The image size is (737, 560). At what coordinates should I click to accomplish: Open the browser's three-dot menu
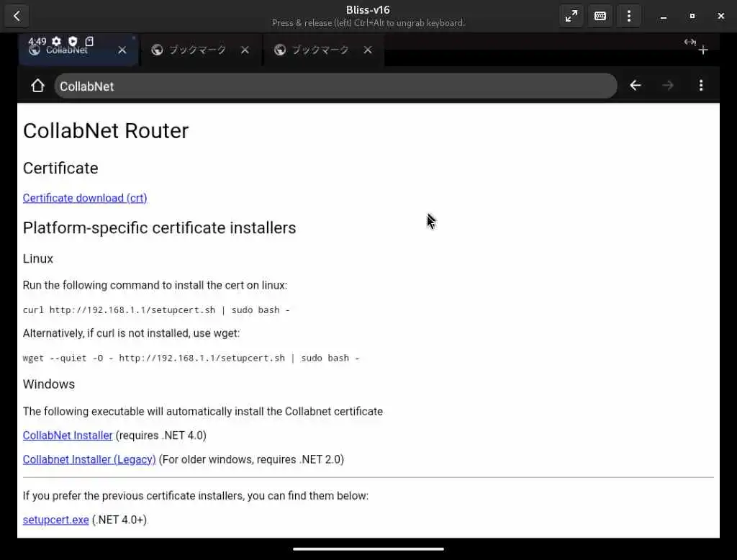[x=701, y=86]
